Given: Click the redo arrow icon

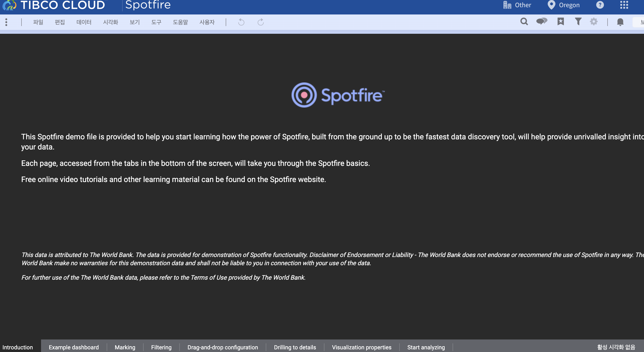Looking at the screenshot, I should (x=260, y=22).
